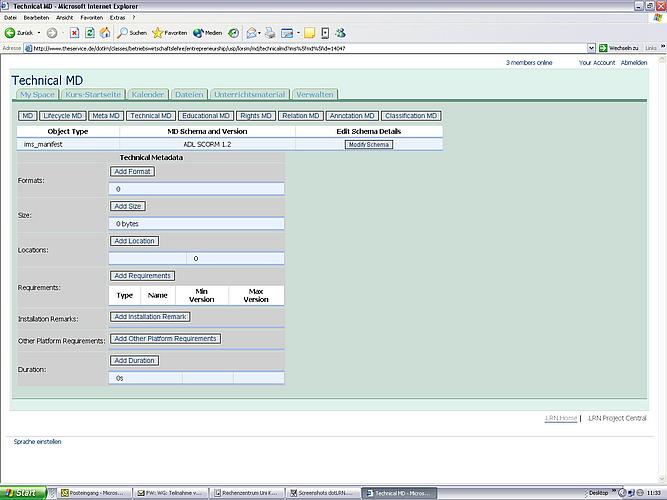
Task: Select the ADL SCORM 1.2 cell
Action: coord(207,144)
